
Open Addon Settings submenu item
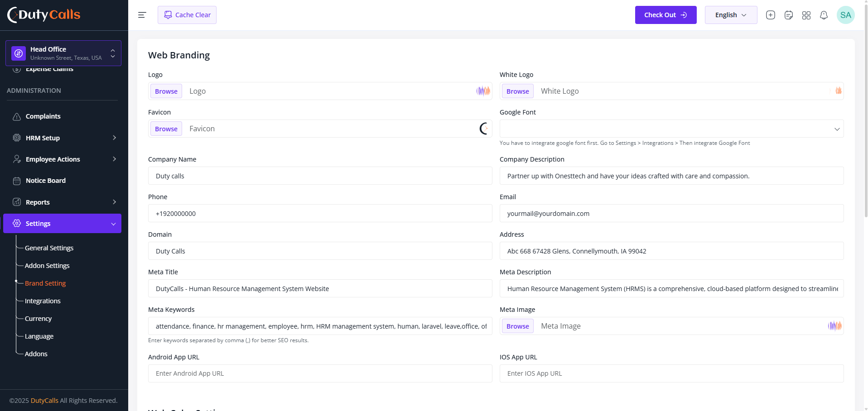(x=47, y=266)
